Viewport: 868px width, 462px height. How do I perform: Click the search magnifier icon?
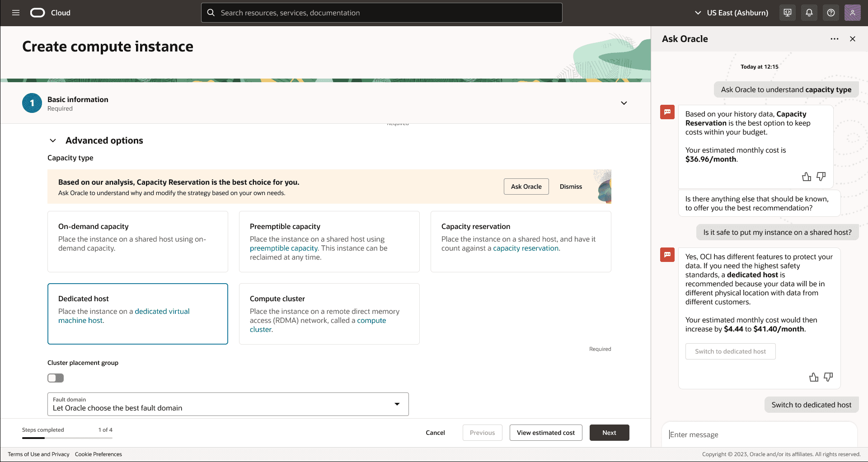coord(211,13)
